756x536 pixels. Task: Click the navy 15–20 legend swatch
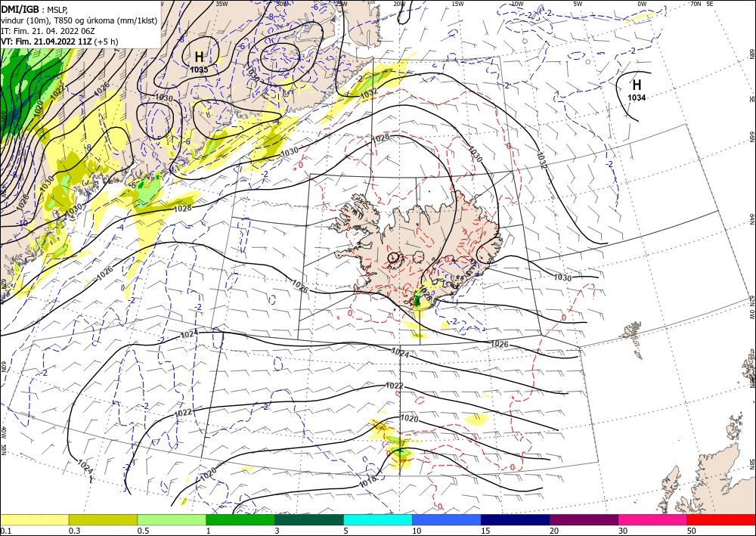(516, 519)
